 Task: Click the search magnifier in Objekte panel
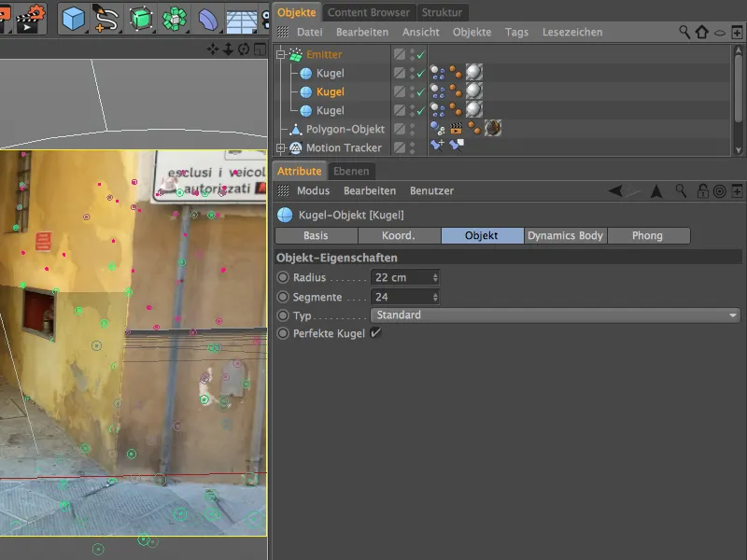(x=684, y=32)
